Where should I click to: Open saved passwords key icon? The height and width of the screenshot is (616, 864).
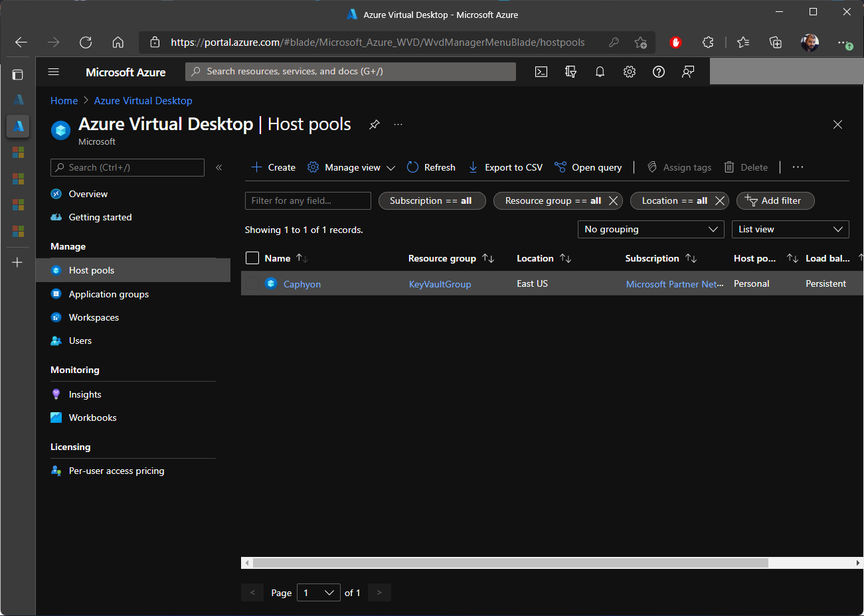pos(614,42)
